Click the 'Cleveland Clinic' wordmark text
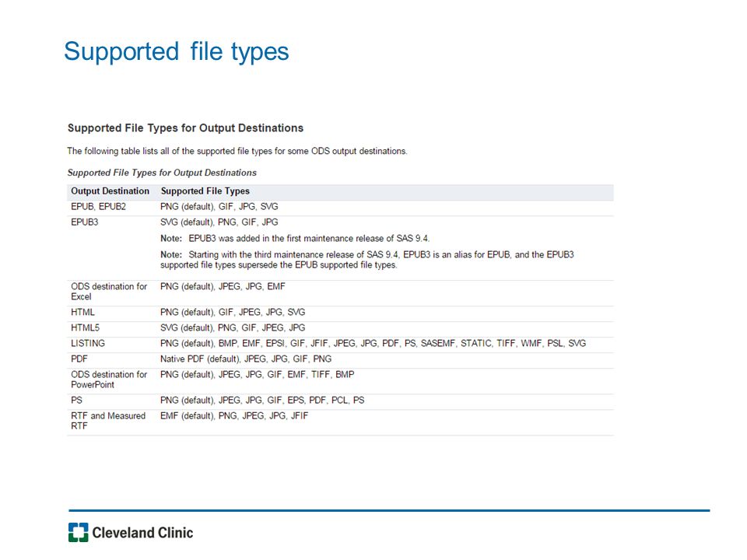Viewport: 747px width, 560px height. click(142, 532)
